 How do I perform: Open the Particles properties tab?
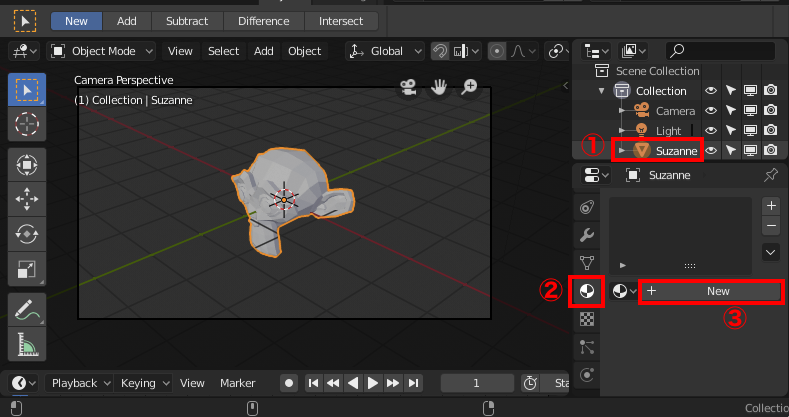(x=587, y=347)
